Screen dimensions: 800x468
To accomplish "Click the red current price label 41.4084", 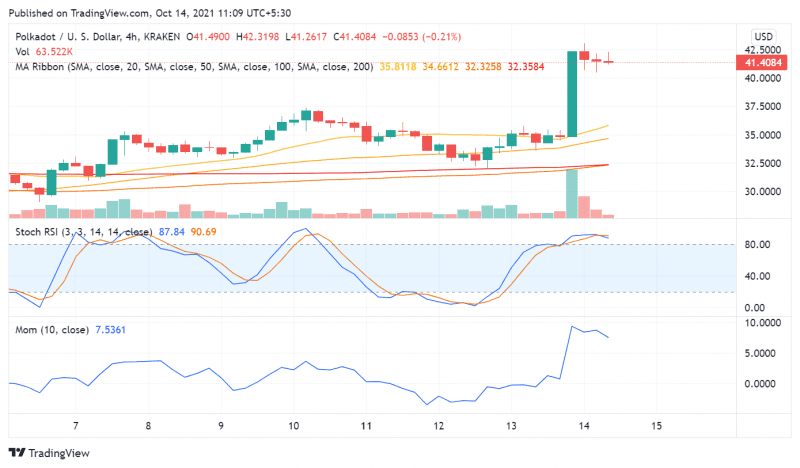I will tap(763, 63).
